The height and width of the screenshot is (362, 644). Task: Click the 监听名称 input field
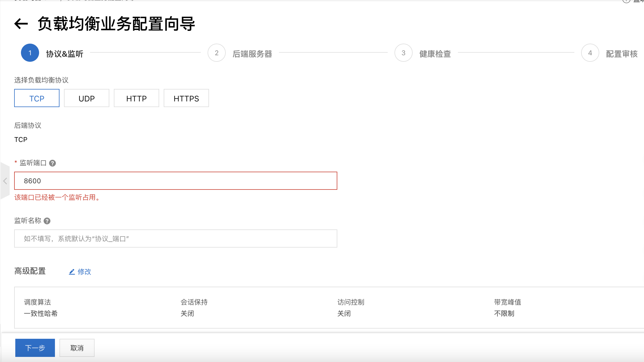(176, 239)
